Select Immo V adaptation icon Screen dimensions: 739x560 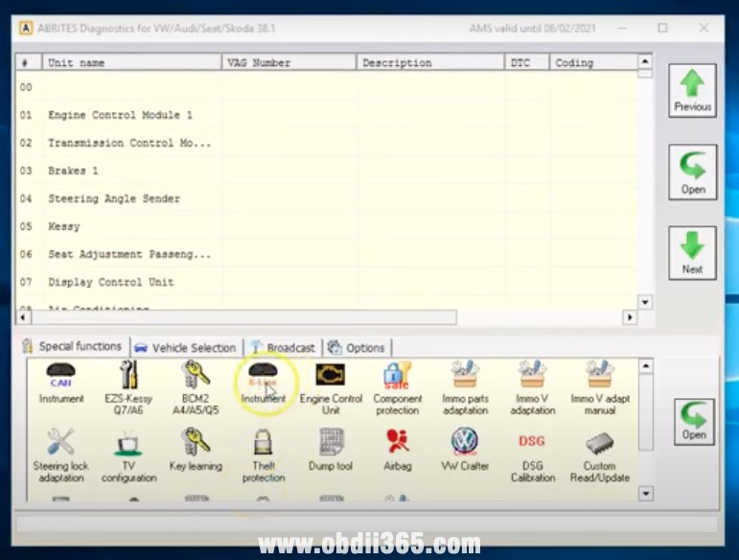click(533, 388)
